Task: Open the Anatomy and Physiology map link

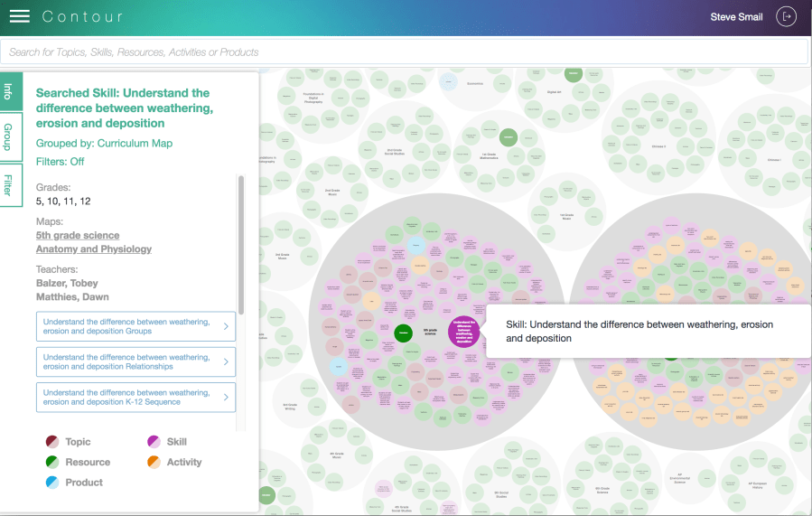Action: tap(94, 249)
